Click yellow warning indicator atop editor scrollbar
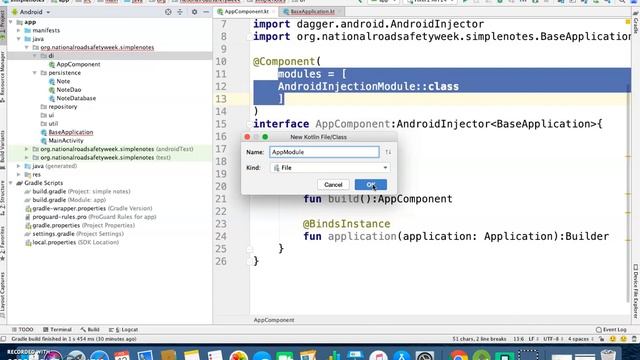640x360 pixels. pos(628,22)
